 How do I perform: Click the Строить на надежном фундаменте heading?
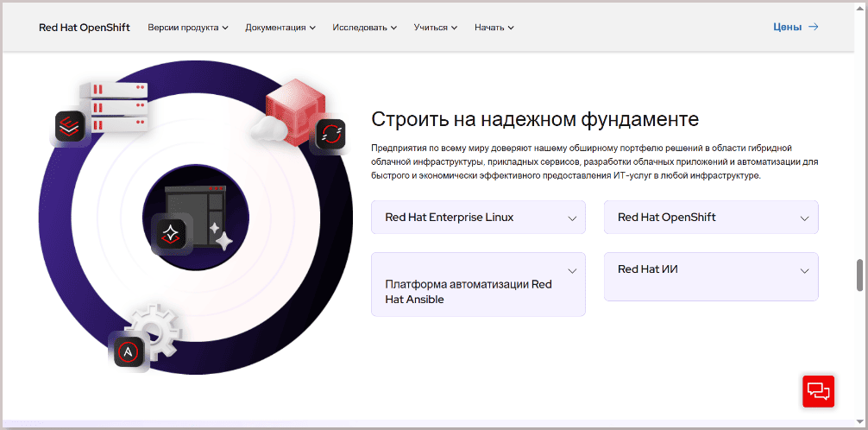pos(535,119)
